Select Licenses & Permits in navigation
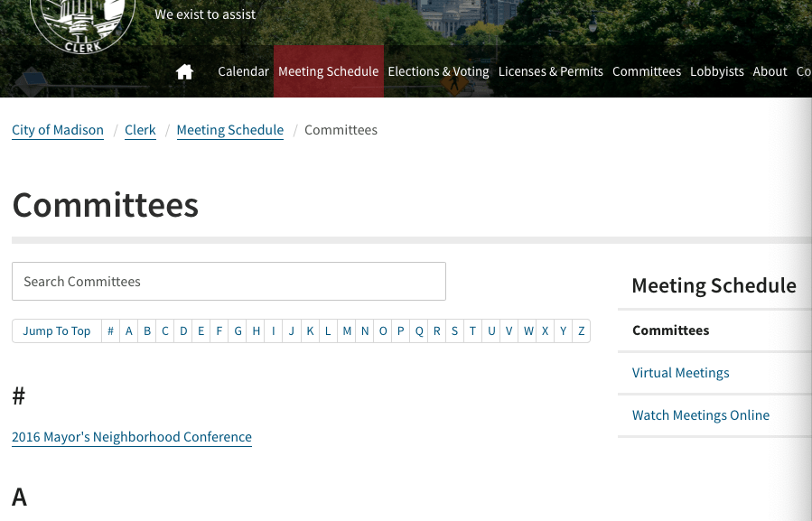This screenshot has height=521, width=812. click(x=550, y=71)
